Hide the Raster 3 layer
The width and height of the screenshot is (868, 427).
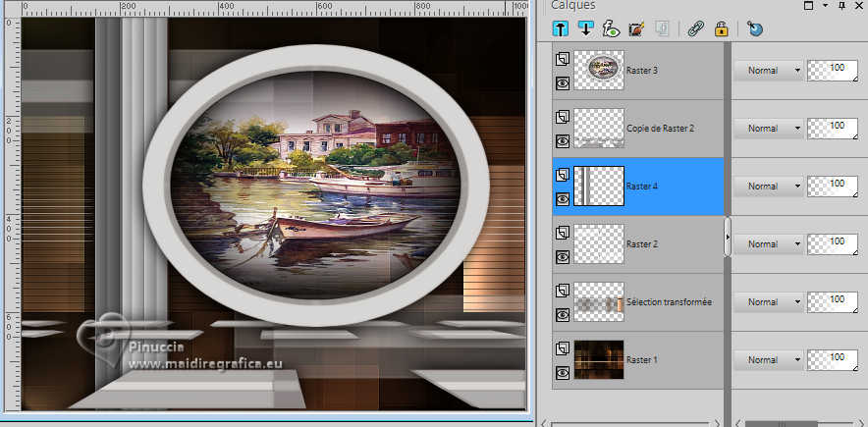[563, 83]
